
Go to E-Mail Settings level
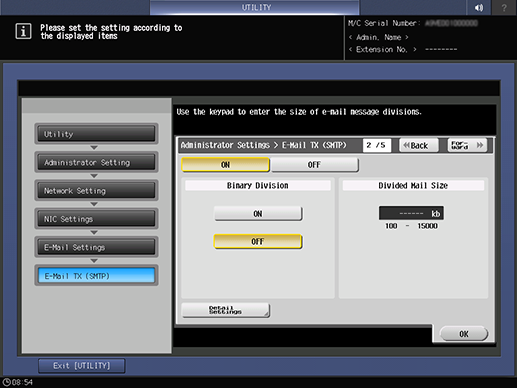click(x=96, y=247)
